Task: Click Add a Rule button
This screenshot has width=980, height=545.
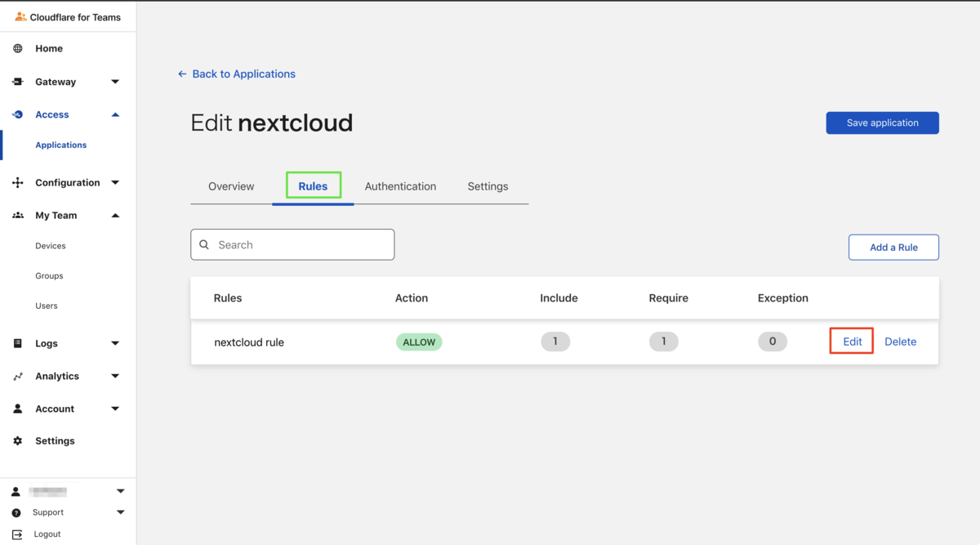Action: 893,248
